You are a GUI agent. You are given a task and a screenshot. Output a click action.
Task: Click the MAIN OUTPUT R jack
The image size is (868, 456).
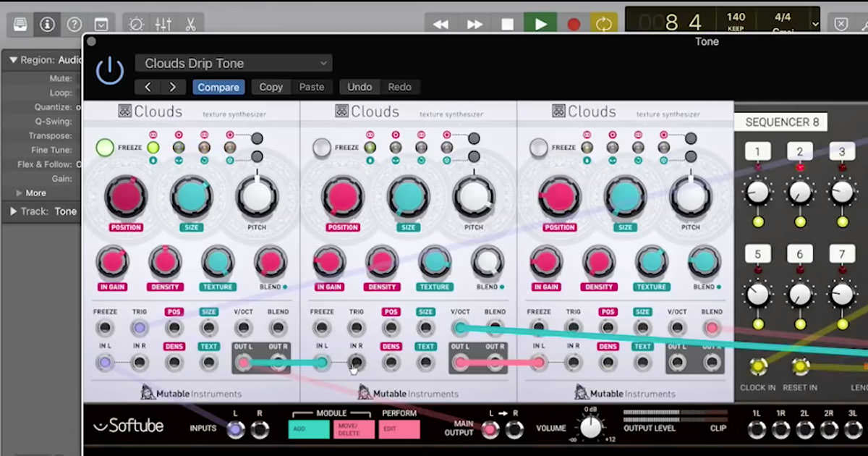pyautogui.click(x=514, y=430)
